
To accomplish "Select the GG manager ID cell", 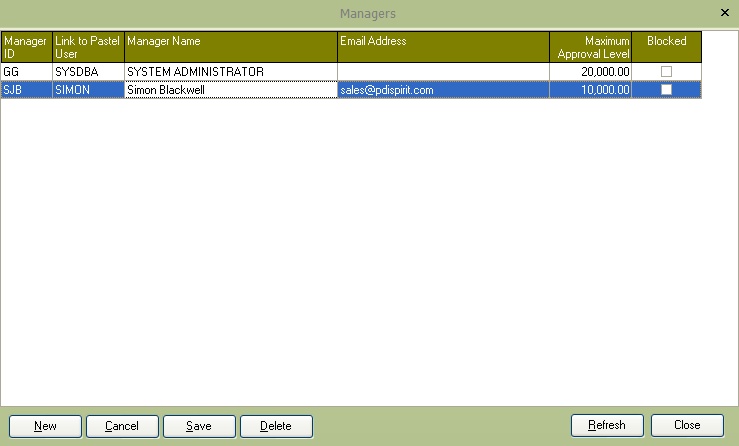I will [26, 72].
